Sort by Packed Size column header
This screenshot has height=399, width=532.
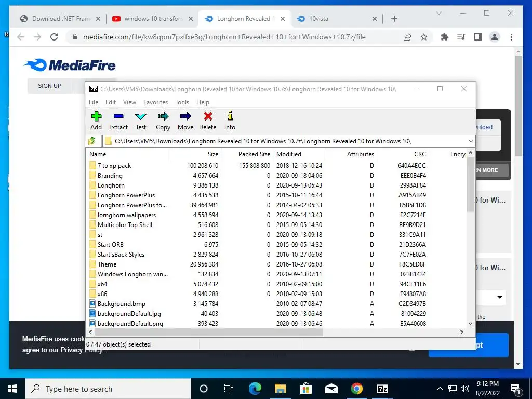247,154
